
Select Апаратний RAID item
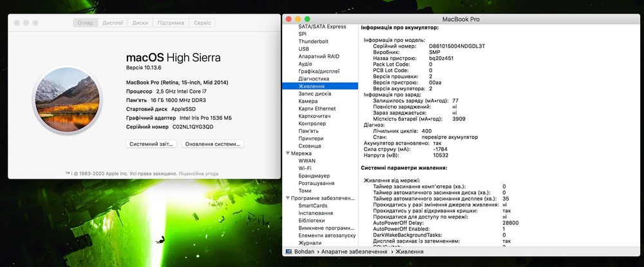tap(319, 56)
